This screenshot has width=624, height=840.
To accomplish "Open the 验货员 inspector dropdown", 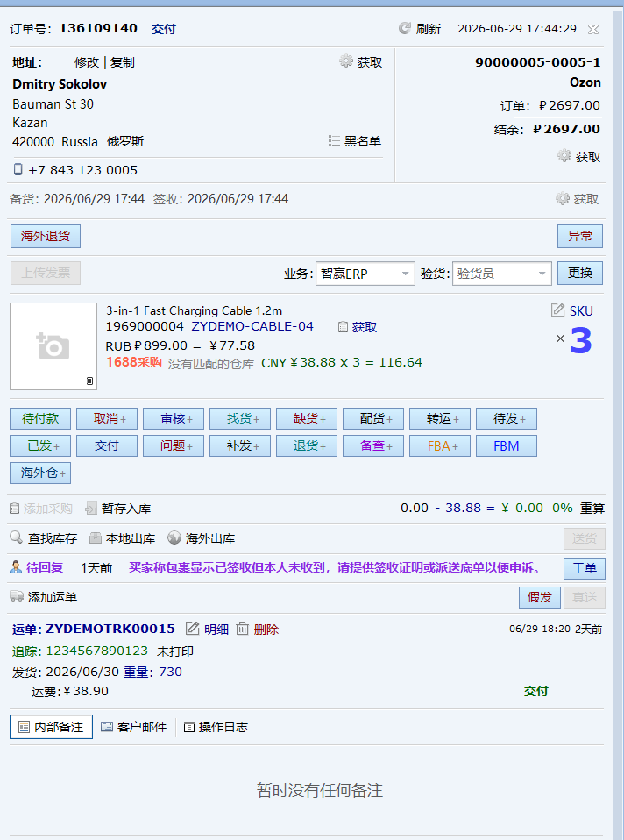I will pos(502,274).
